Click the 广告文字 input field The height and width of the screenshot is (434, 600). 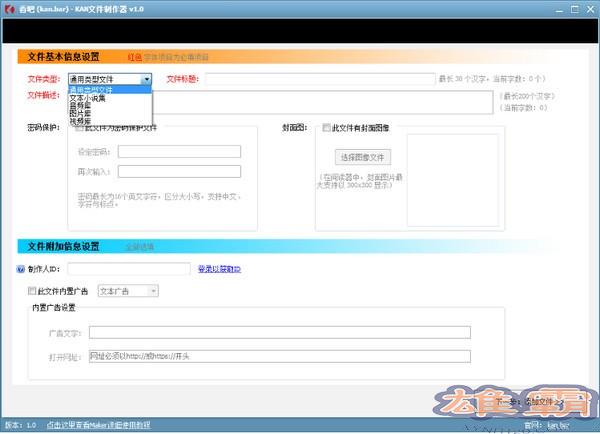tap(280, 332)
